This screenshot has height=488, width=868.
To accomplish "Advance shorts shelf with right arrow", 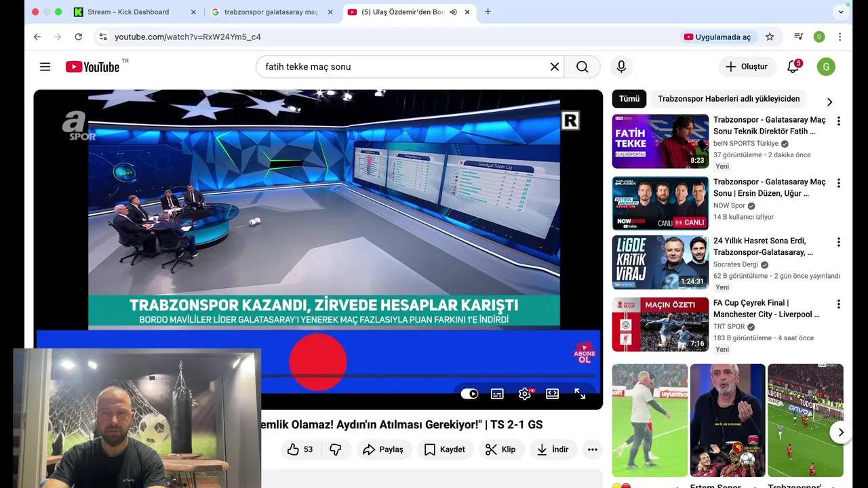I will click(x=840, y=432).
